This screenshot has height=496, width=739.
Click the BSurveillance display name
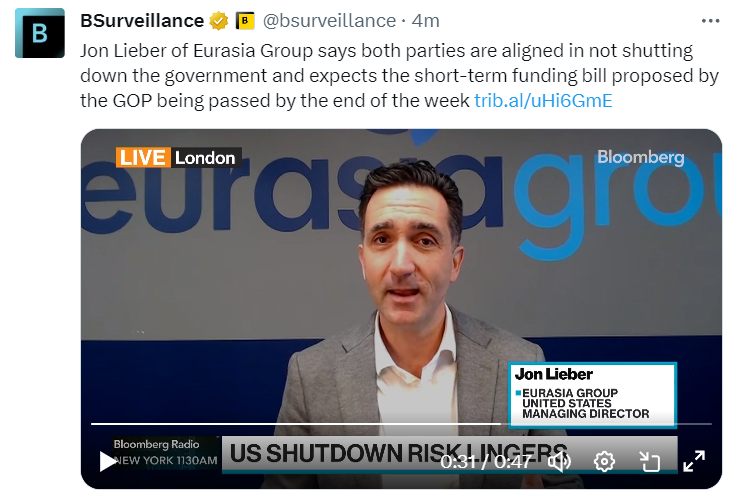142,21
